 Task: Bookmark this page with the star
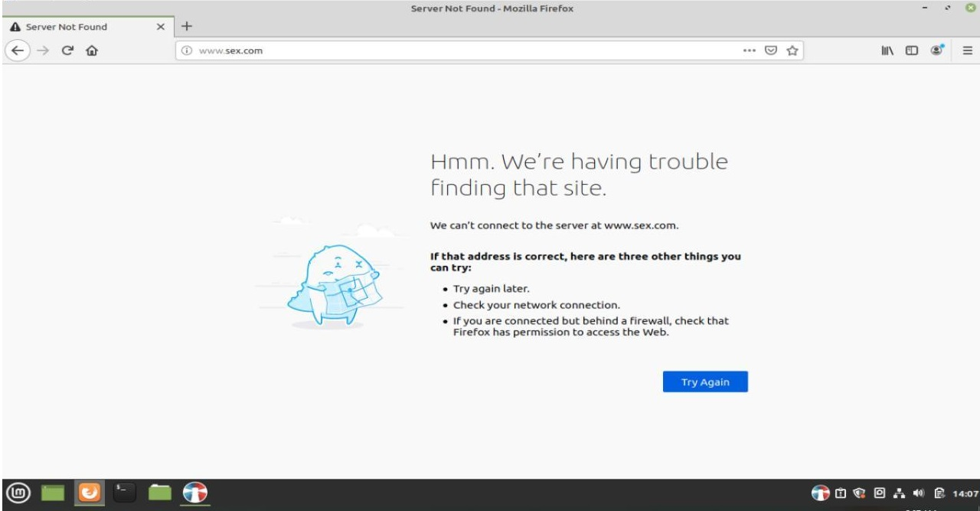792,51
